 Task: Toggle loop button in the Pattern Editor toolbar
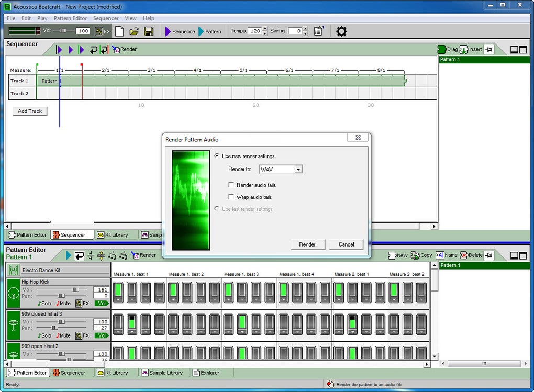coord(80,255)
